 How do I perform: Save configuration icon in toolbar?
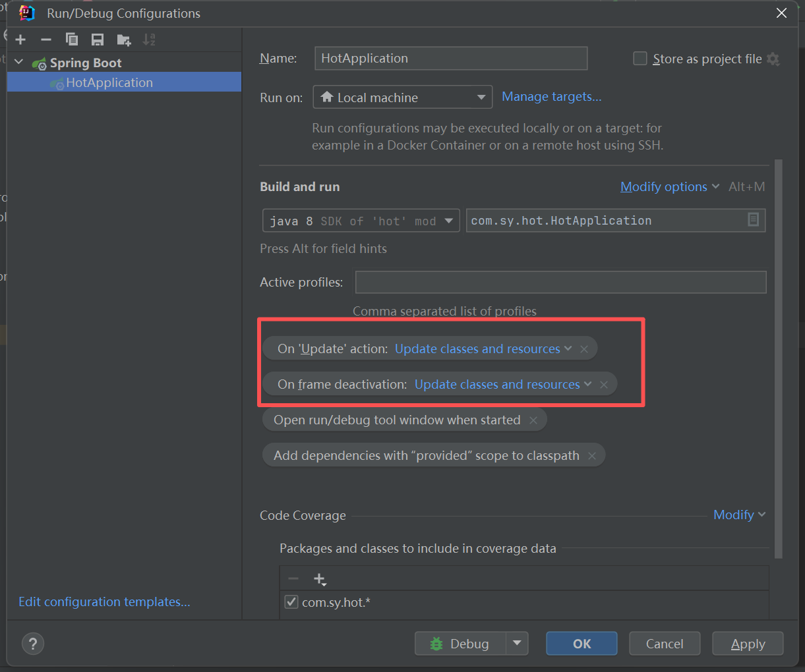pyautogui.click(x=98, y=40)
